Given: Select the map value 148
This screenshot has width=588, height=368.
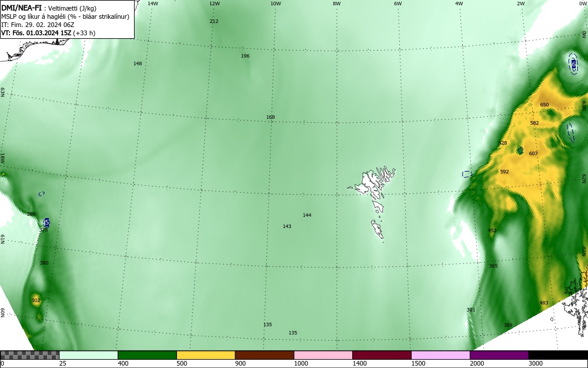Looking at the screenshot, I should point(138,63).
